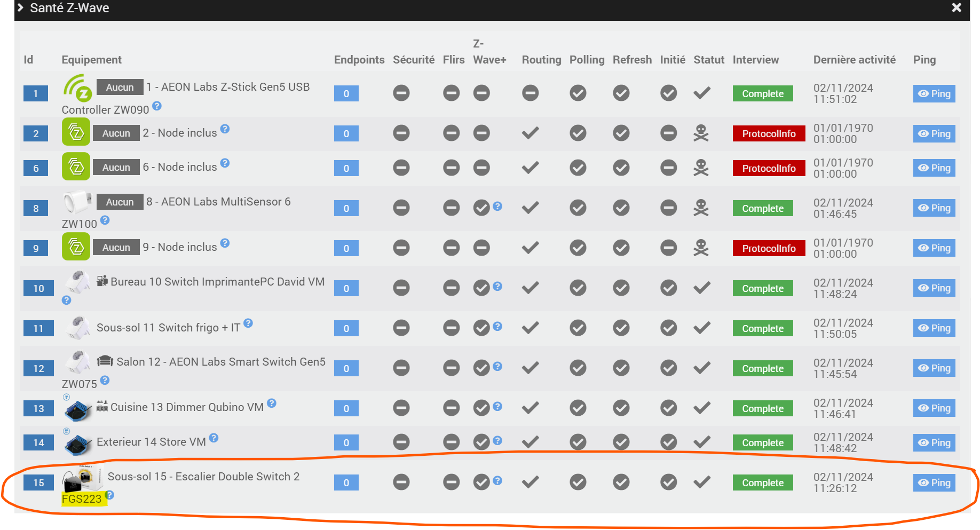Open help icon after Exterieur 14 Store VM
This screenshot has height=530, width=980.
[x=214, y=438]
